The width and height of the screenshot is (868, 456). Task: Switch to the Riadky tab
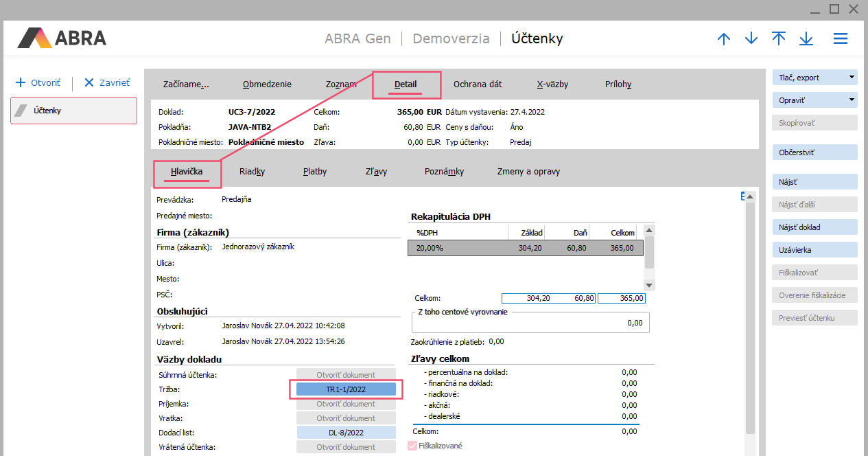tap(252, 172)
